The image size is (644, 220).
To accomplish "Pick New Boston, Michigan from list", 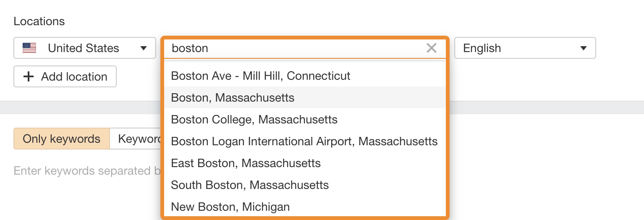I will click(230, 207).
